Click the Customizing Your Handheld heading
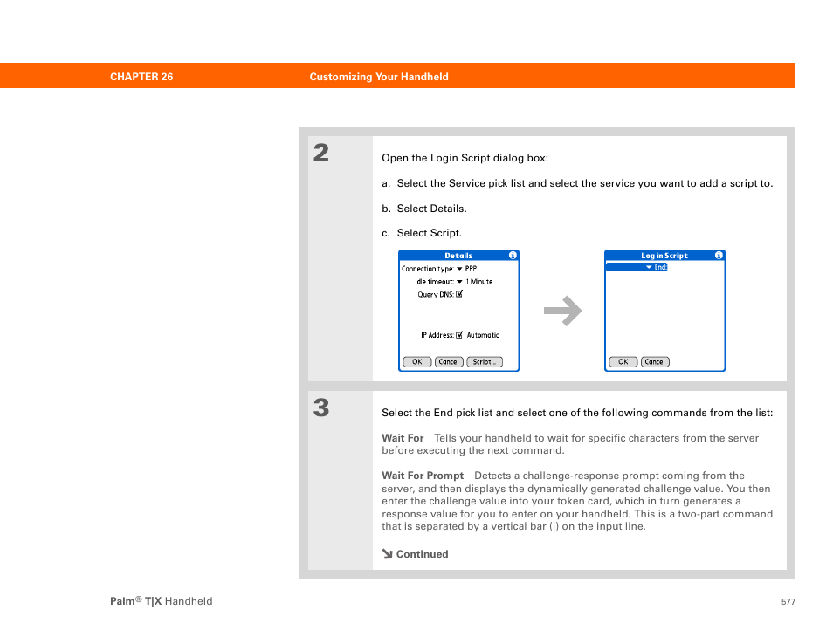Image resolution: width=833 pixels, height=644 pixels. click(x=379, y=77)
